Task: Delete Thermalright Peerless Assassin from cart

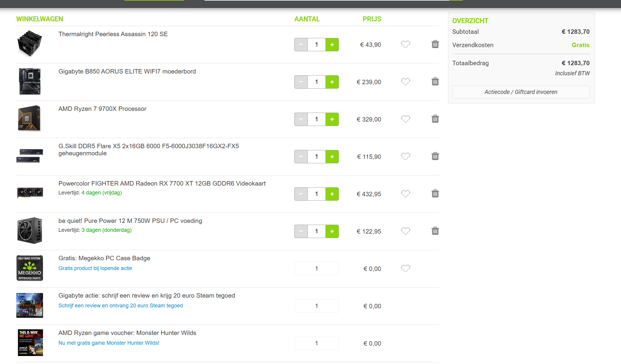Action: point(435,44)
